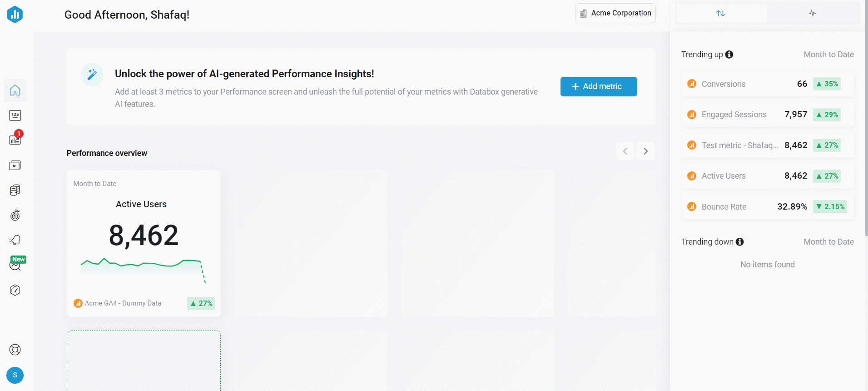Image resolution: width=868 pixels, height=391 pixels.
Task: Open the sidebar icon tagged New
Action: click(15, 265)
